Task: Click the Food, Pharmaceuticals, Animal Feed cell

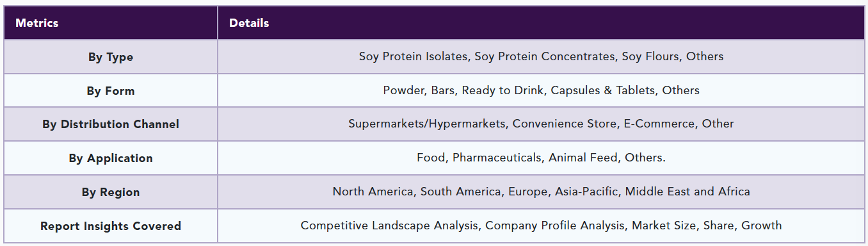Action: pos(541,158)
